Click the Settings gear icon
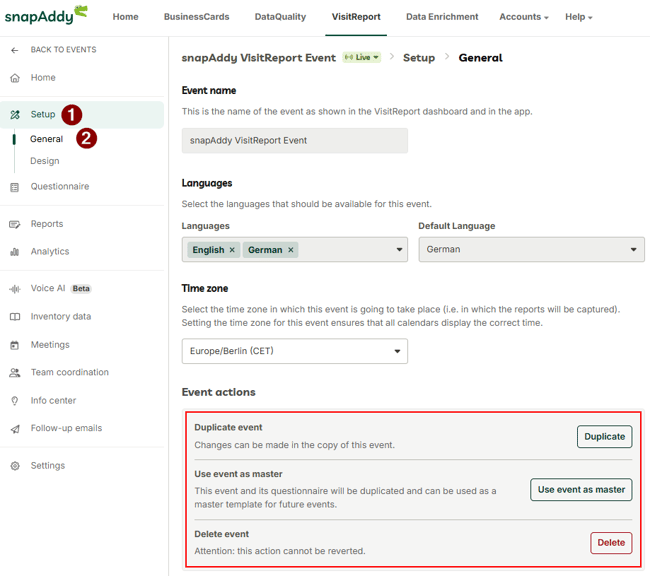This screenshot has width=650, height=576. [x=15, y=466]
